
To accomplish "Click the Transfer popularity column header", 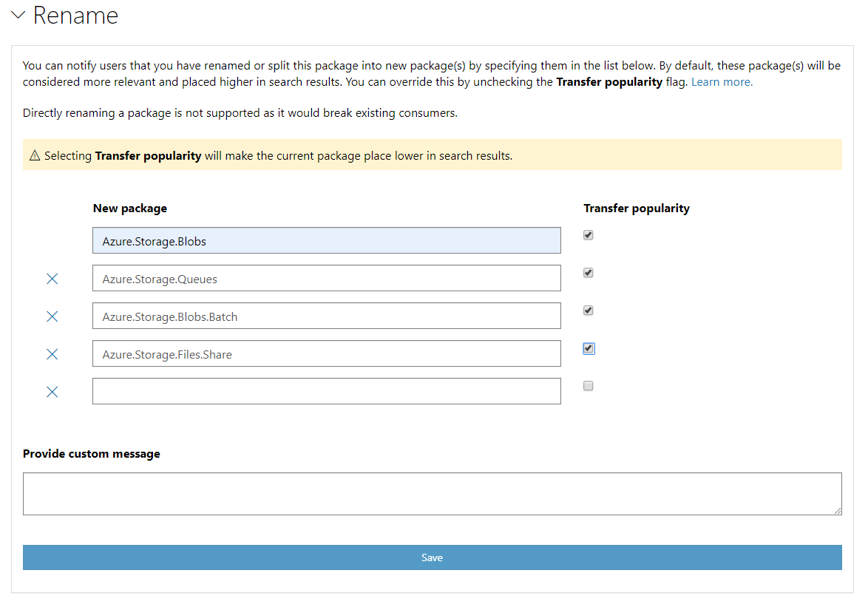I will coord(637,208).
